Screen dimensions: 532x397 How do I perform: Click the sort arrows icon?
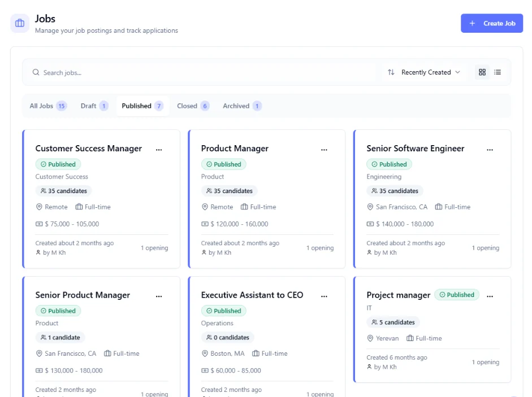point(391,72)
